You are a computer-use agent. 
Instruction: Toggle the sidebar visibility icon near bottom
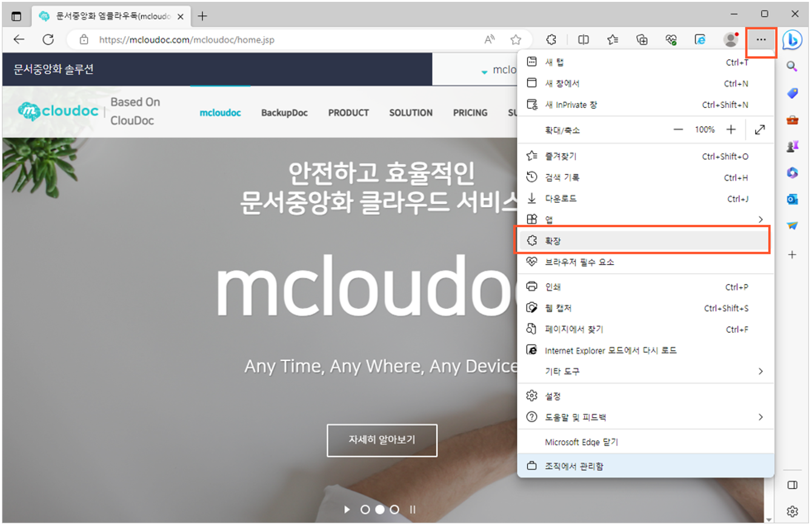(x=792, y=485)
